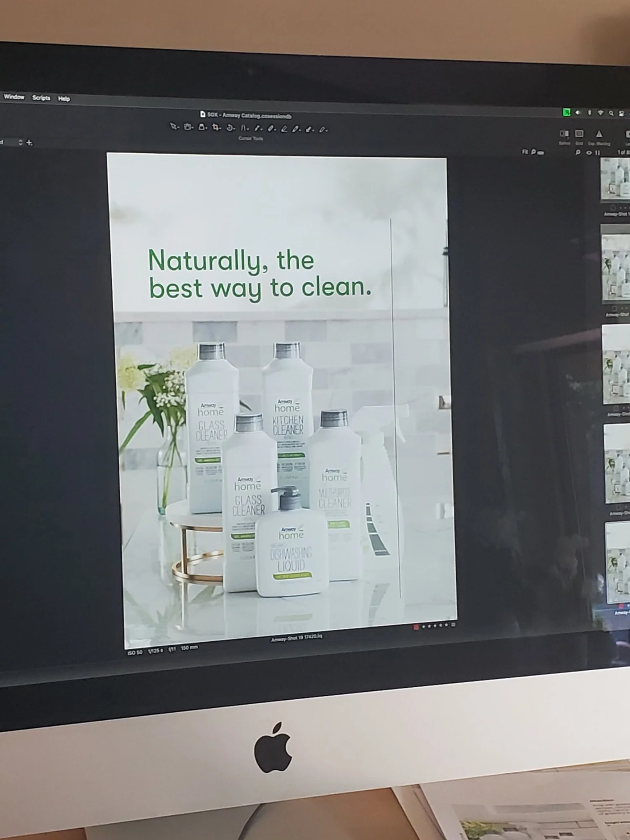Open the Help menu
The width and height of the screenshot is (630, 840).
click(64, 99)
